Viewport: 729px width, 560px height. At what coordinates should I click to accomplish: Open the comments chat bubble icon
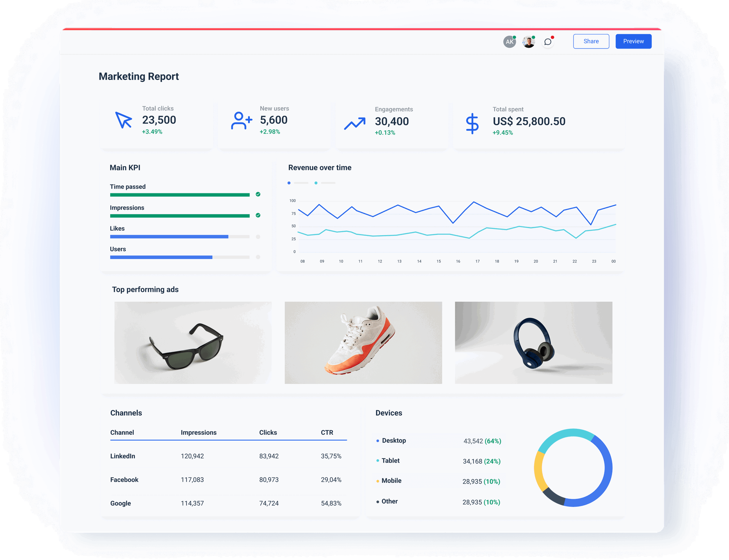point(547,41)
